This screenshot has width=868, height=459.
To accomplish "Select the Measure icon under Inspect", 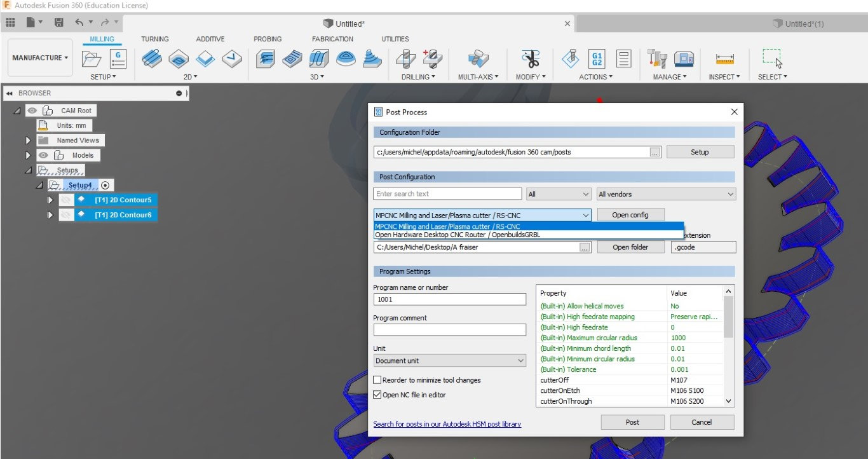I will pyautogui.click(x=724, y=59).
